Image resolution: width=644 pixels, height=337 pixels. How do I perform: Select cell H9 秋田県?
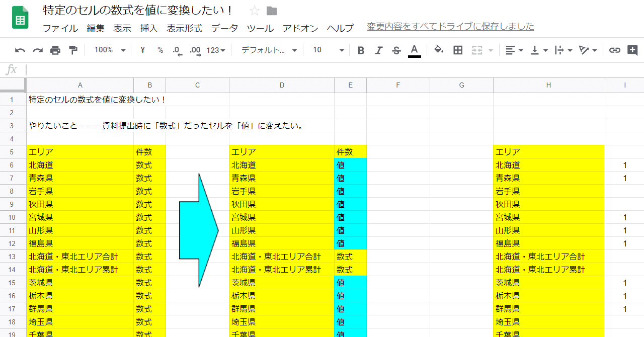click(x=548, y=204)
